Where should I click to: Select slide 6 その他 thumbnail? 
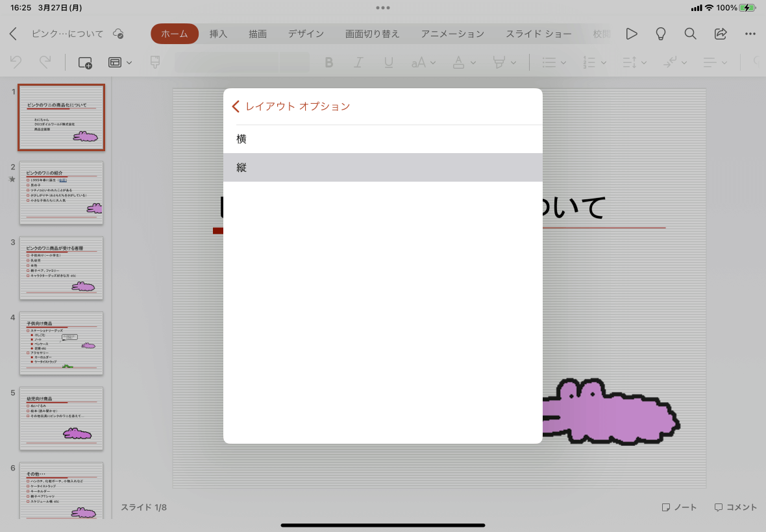click(62, 490)
